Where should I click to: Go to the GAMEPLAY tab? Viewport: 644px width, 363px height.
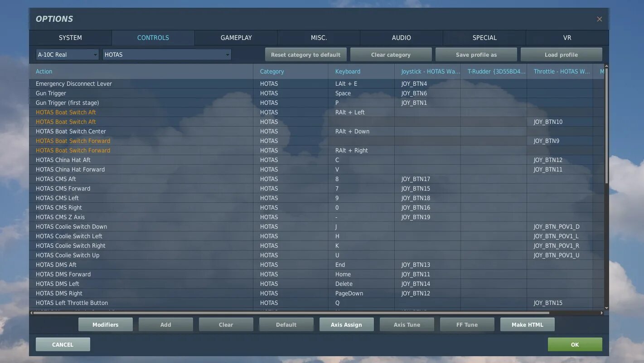pyautogui.click(x=236, y=38)
